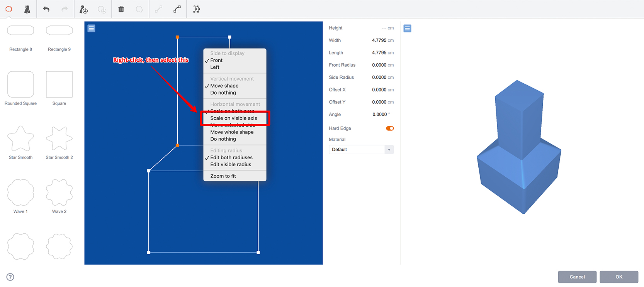Click the OK button
Screen dimensions: 644x287
619,277
